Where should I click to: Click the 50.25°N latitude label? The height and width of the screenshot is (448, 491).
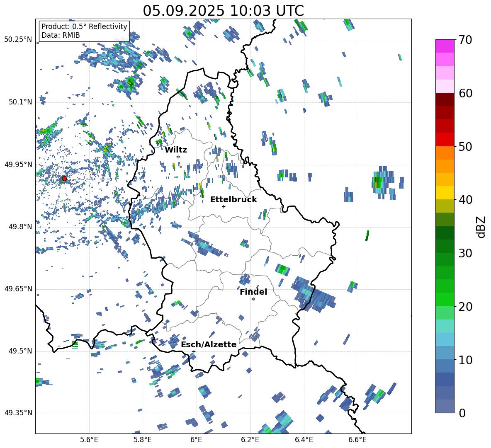[x=18, y=40]
